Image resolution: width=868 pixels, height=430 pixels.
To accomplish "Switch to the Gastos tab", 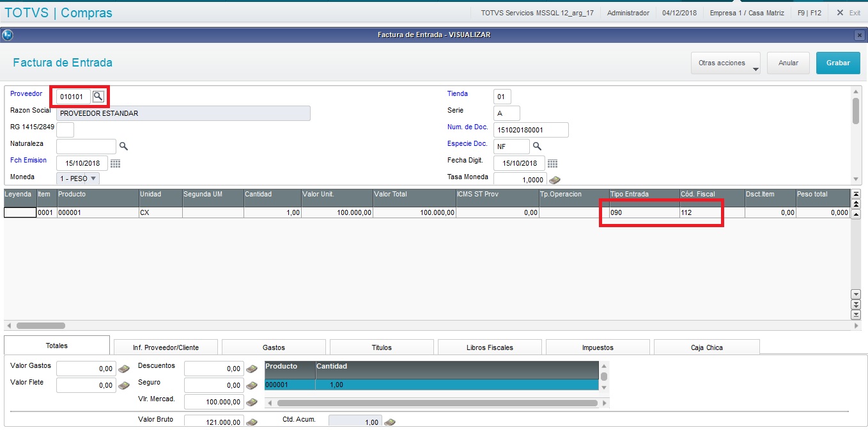I will coord(274,347).
